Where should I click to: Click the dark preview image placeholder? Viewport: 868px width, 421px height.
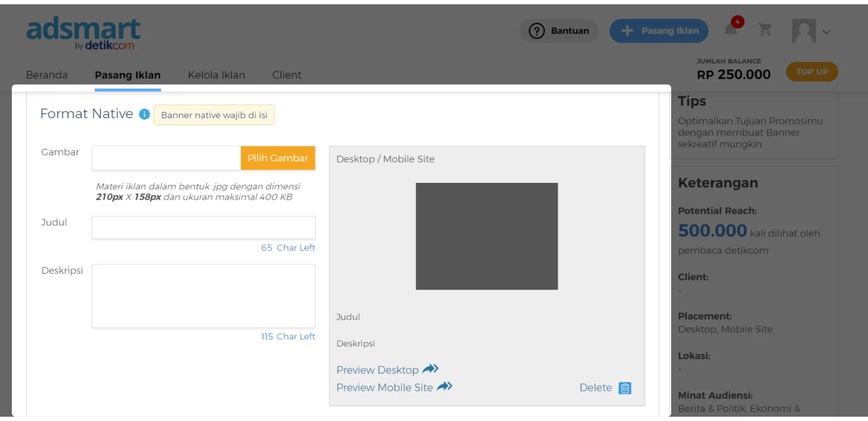tap(487, 236)
